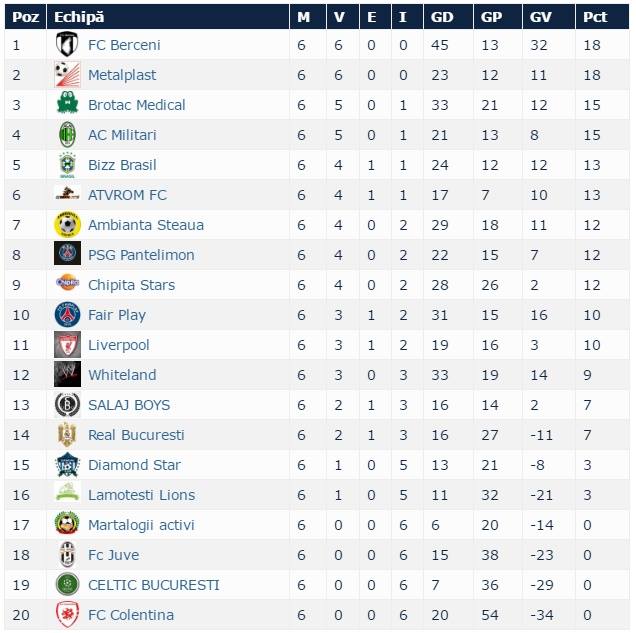This screenshot has height=633, width=636.
Task: Click the Bizz Brasil crest icon
Action: pyautogui.click(x=67, y=165)
